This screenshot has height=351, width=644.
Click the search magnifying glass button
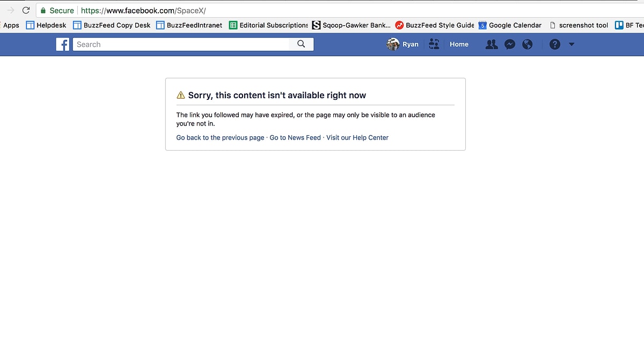point(301,45)
